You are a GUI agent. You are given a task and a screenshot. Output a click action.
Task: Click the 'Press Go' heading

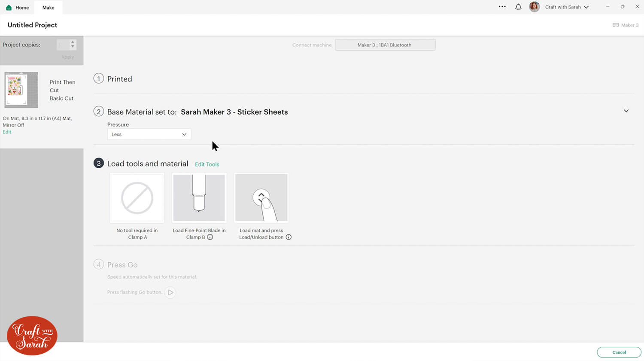tap(122, 265)
